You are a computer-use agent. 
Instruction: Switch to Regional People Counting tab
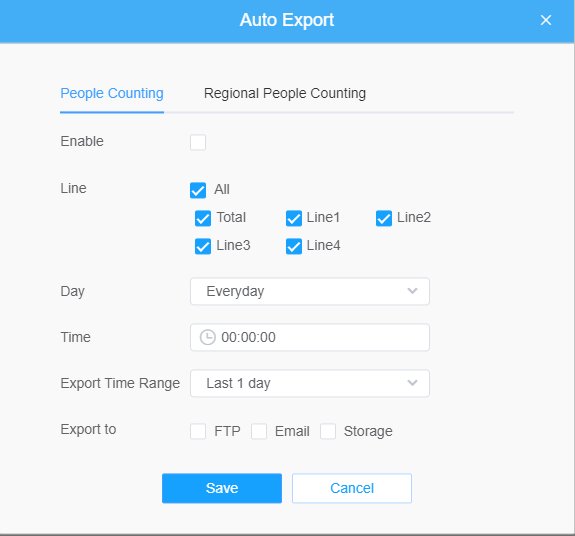click(285, 93)
